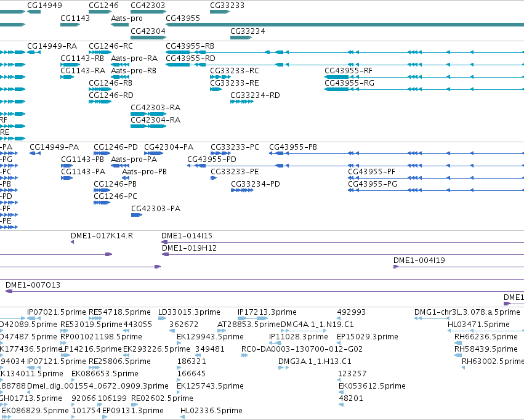
Task: Click transcript CG1143-RA
Action: (83, 70)
